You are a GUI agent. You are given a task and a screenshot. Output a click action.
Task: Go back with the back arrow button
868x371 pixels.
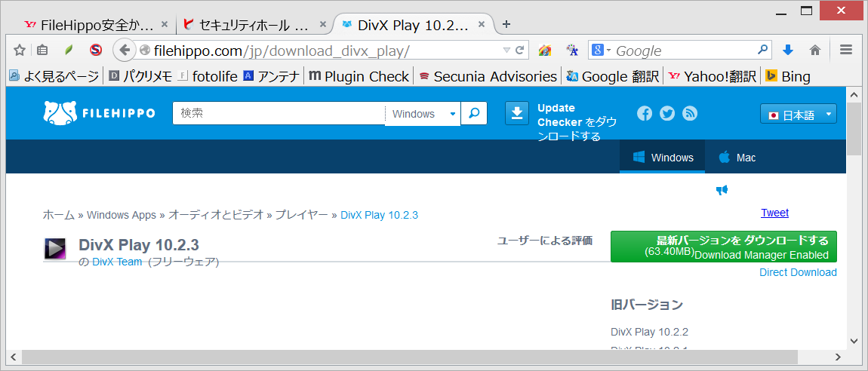click(125, 51)
